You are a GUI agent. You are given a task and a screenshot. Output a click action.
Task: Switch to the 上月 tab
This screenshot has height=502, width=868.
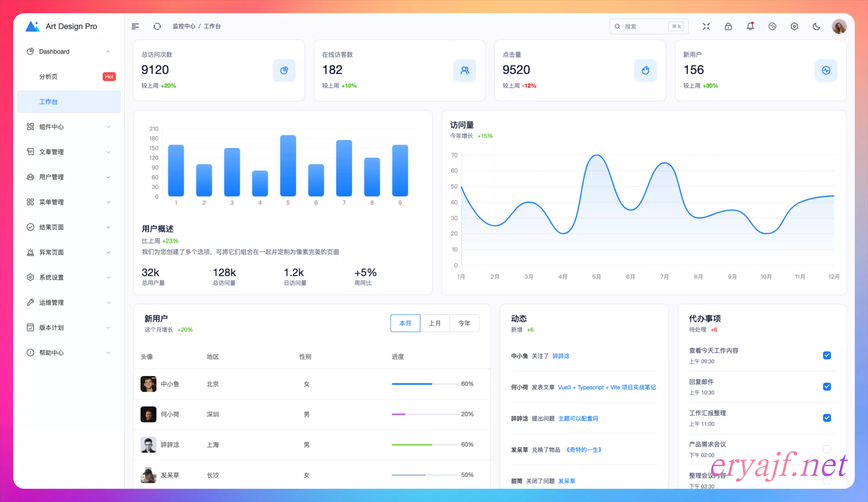coord(435,323)
